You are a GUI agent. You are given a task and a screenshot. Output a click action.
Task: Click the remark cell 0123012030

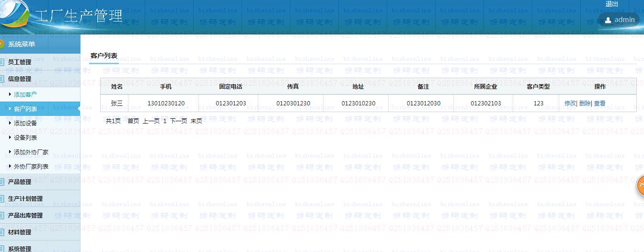click(x=424, y=103)
